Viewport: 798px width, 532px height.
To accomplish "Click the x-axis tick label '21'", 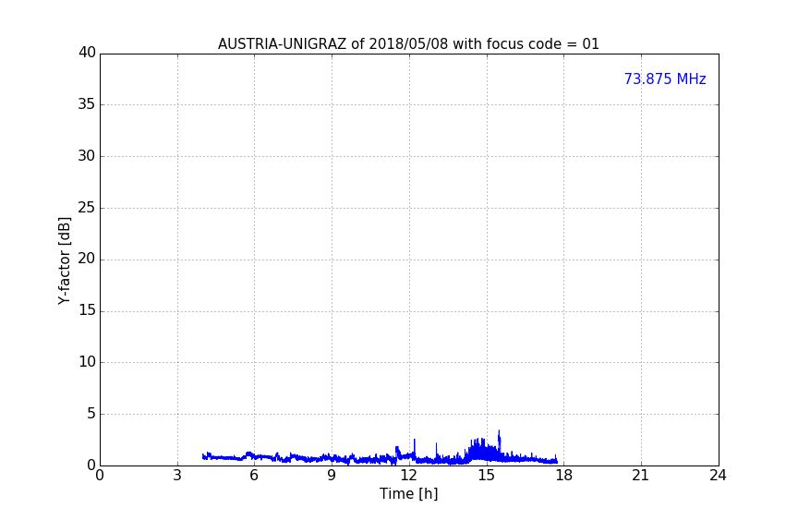I will (641, 476).
